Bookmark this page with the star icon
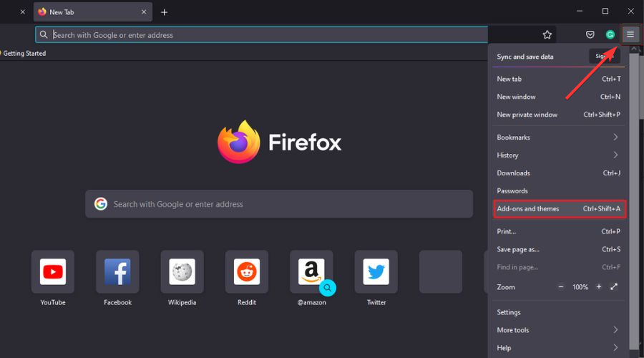Screen dimensions: 644x358 (547, 35)
